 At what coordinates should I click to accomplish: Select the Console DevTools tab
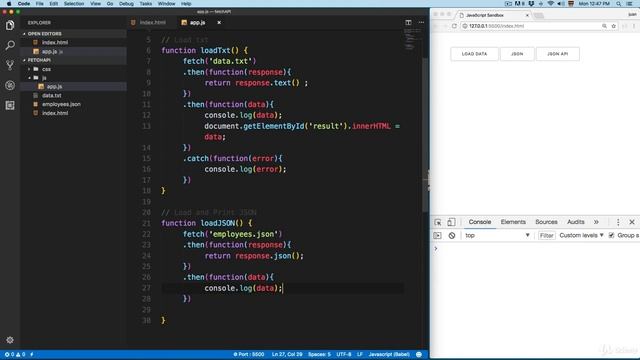pyautogui.click(x=480, y=222)
